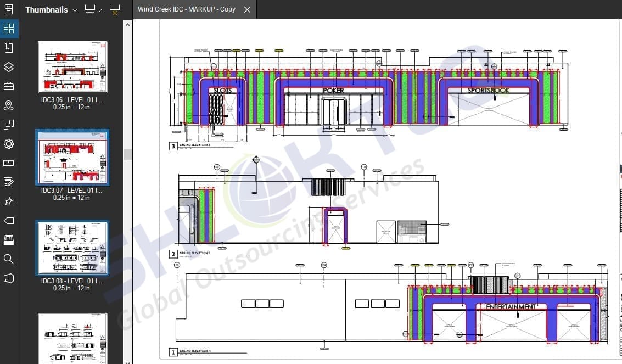Image resolution: width=622 pixels, height=364 pixels.
Task: Click the SLOTS sign text in drawing
Action: tap(222, 91)
